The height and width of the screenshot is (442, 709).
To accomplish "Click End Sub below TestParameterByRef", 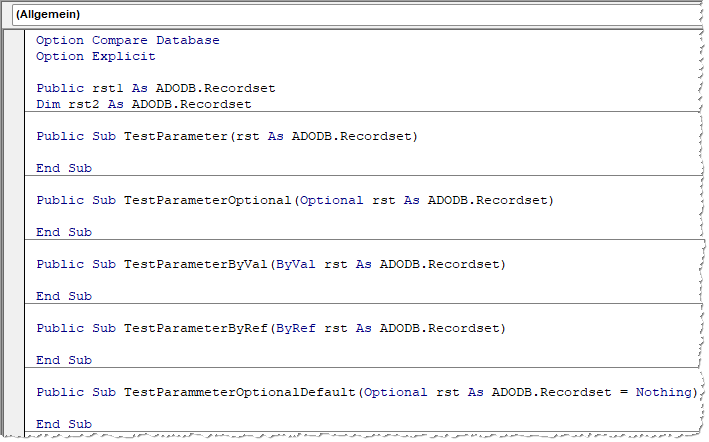I will coord(64,360).
